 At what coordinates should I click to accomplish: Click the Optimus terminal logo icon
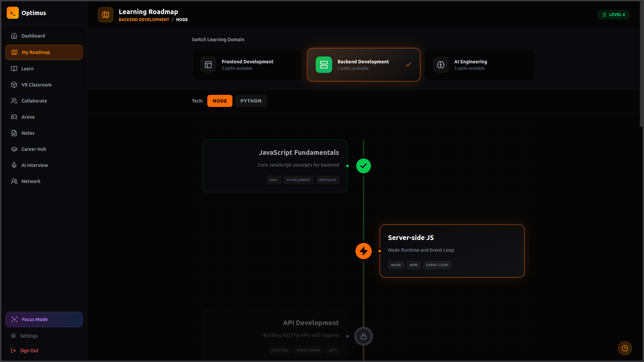(13, 13)
